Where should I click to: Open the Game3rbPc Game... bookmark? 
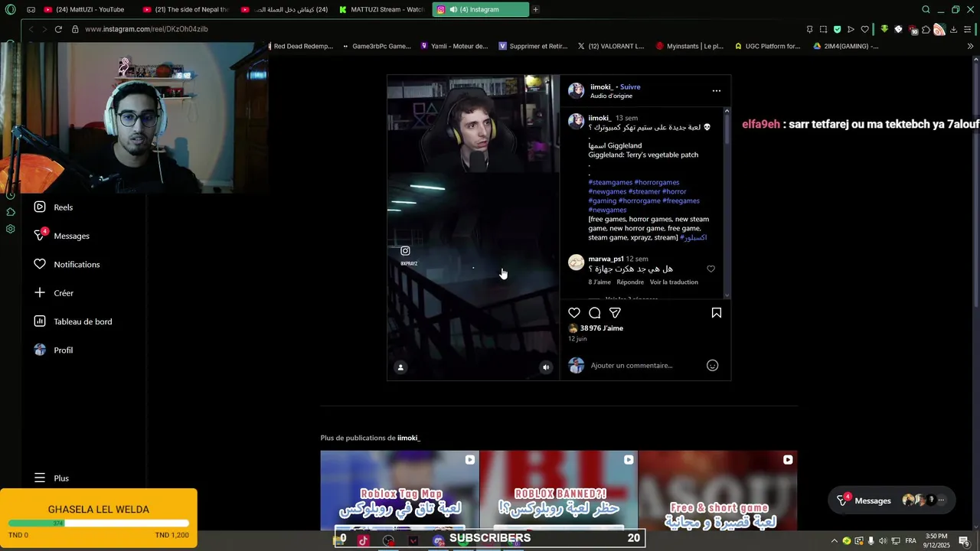click(x=377, y=46)
